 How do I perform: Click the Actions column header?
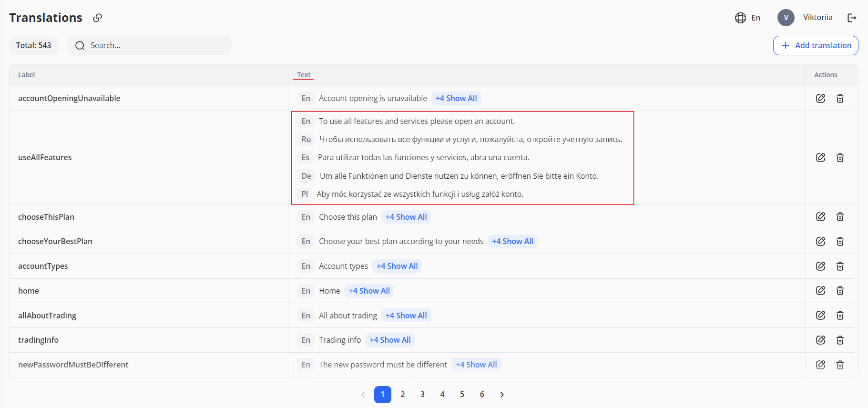826,75
